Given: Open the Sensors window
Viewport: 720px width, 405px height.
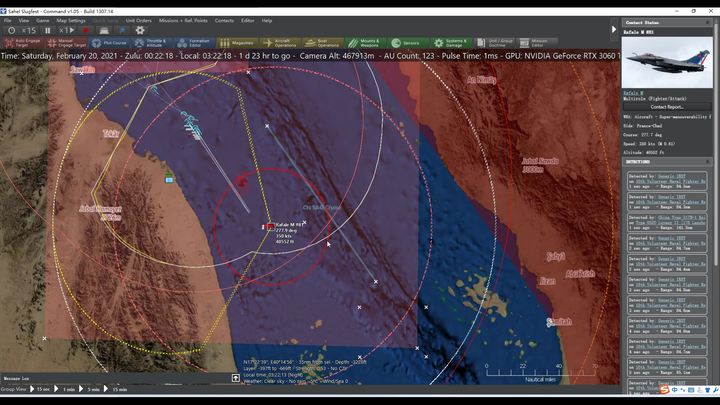Looking at the screenshot, I should click(408, 43).
